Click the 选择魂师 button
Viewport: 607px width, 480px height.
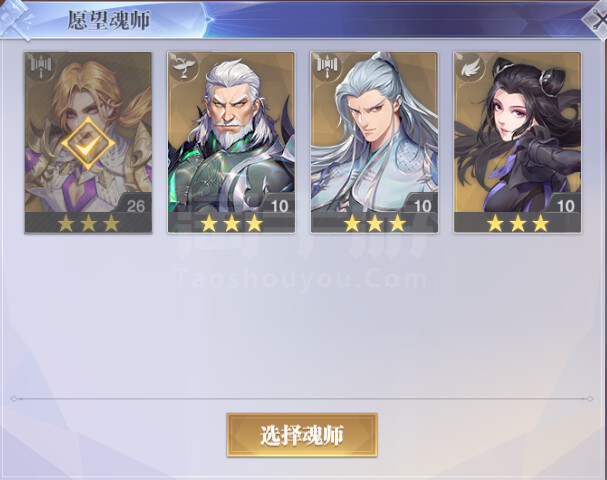coord(302,435)
